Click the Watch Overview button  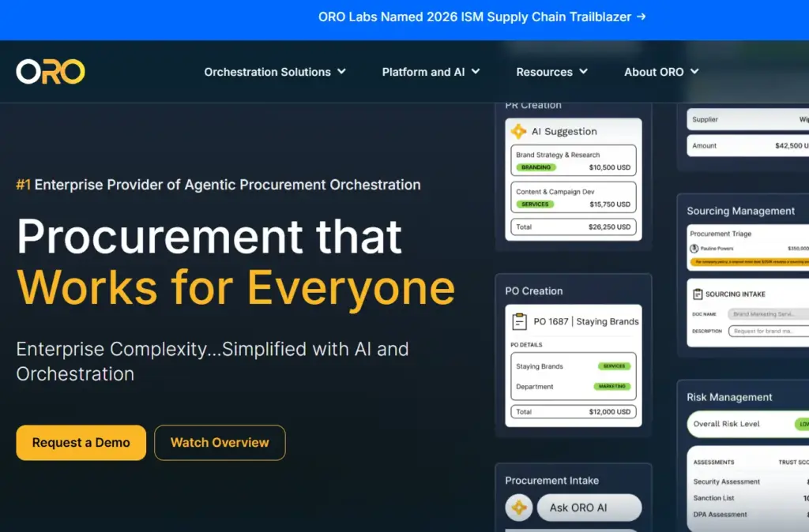(x=220, y=443)
